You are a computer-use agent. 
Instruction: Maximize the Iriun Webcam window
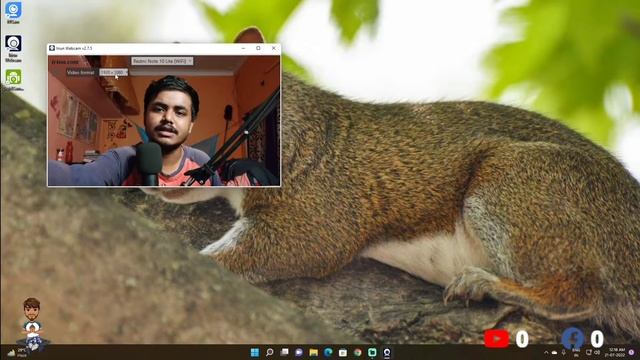[x=258, y=48]
